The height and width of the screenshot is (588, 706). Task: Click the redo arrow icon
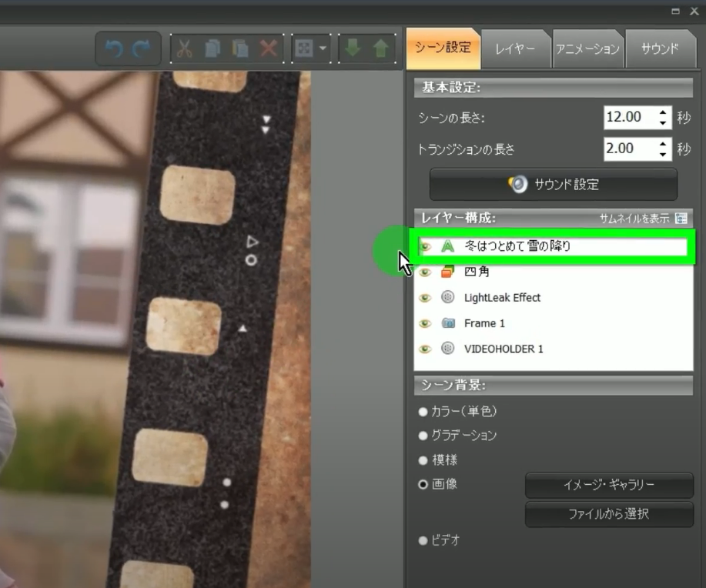point(141,49)
